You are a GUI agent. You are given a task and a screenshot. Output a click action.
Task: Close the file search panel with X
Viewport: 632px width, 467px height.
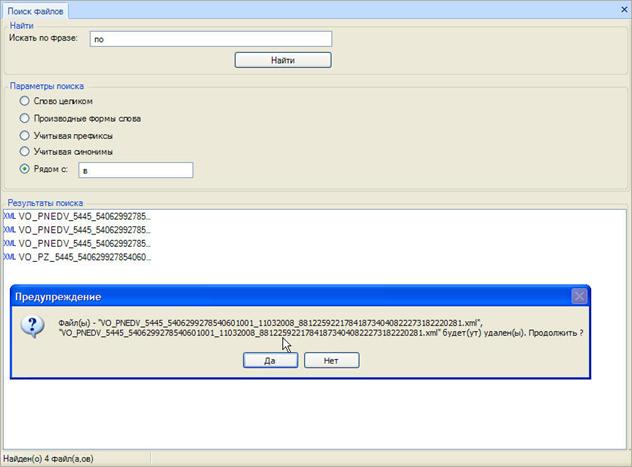(x=624, y=9)
